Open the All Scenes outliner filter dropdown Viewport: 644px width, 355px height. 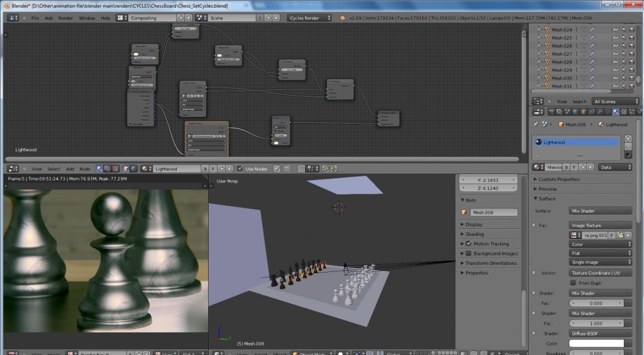point(614,101)
